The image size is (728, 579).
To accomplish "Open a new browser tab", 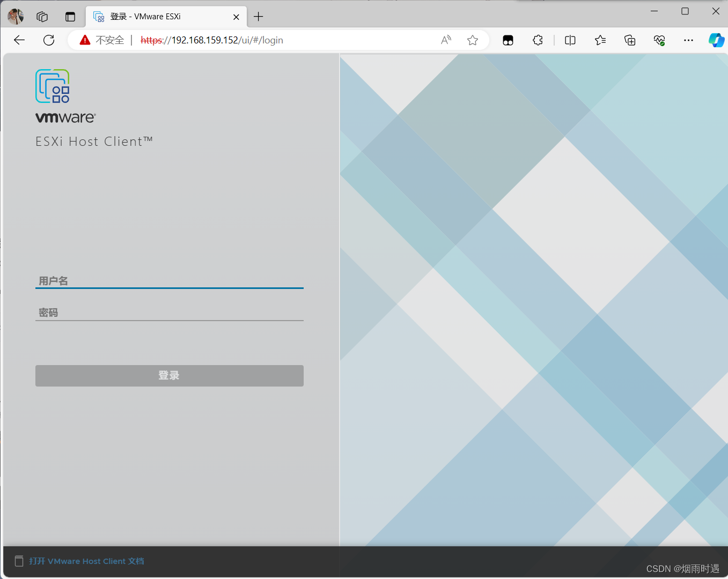I will click(259, 17).
